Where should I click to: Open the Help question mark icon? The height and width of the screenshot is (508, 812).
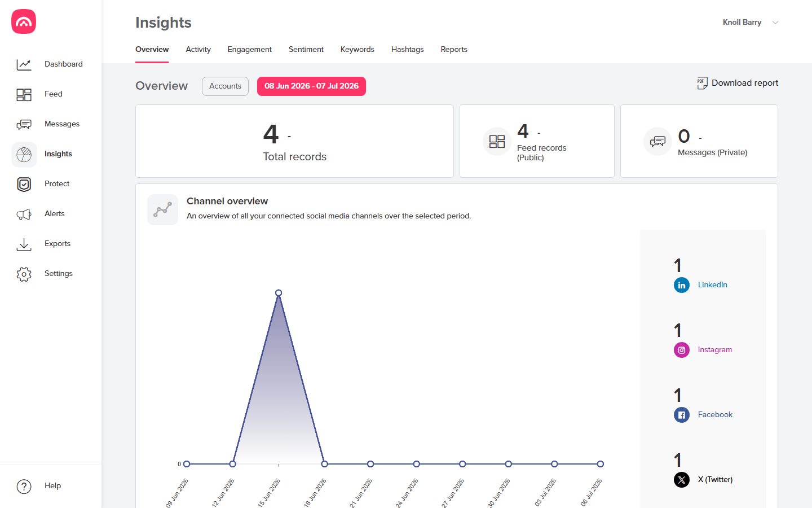(24, 486)
